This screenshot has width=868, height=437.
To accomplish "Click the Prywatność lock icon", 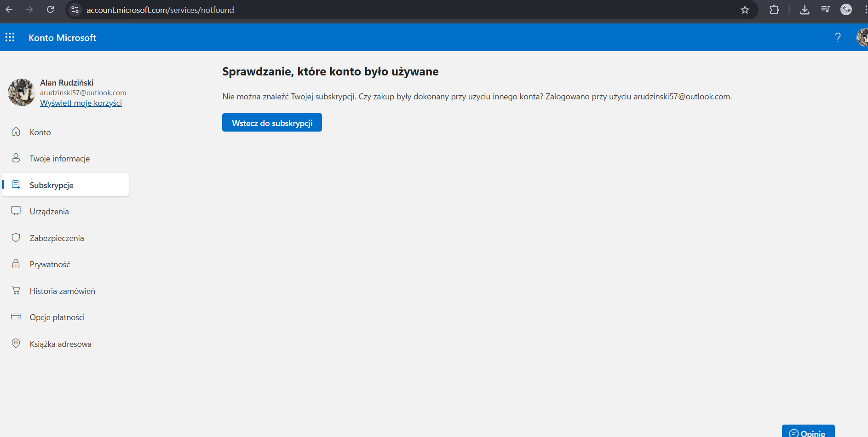I will click(16, 264).
